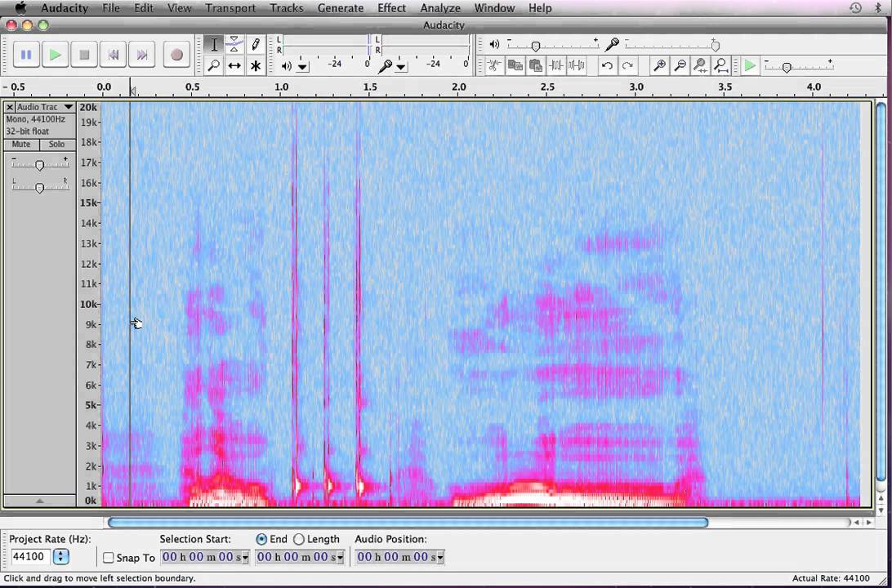
Task: Select the Draw (pencil) tool
Action: tap(256, 44)
